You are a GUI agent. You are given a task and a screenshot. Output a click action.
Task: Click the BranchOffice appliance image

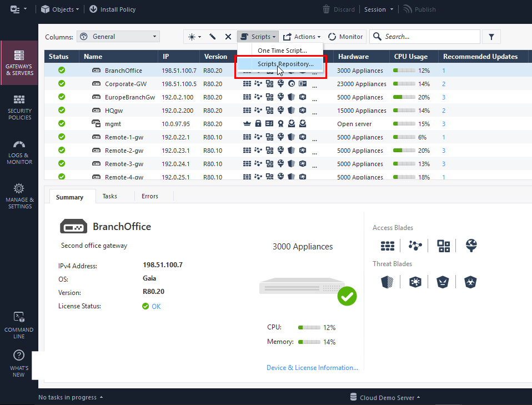302,287
